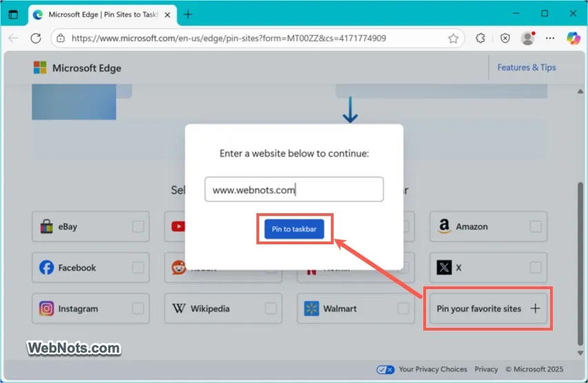Image resolution: width=588 pixels, height=383 pixels.
Task: Check the eBay site checkbox
Action: click(x=138, y=226)
